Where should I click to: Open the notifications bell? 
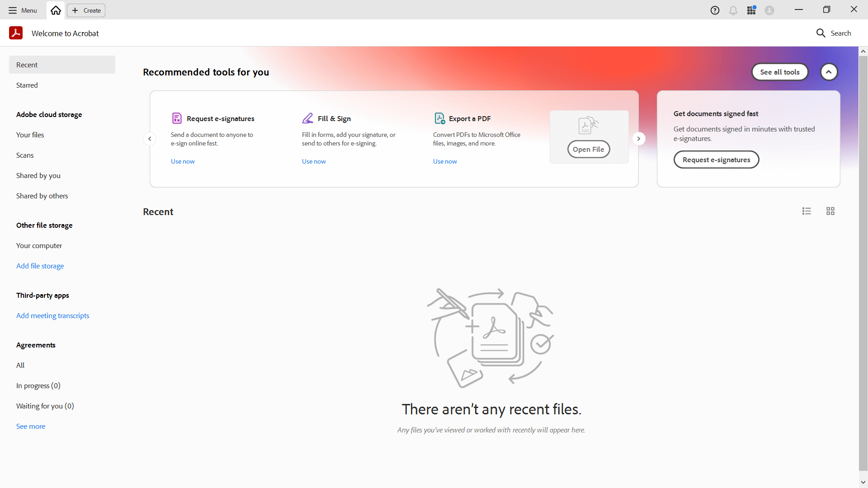click(x=733, y=10)
